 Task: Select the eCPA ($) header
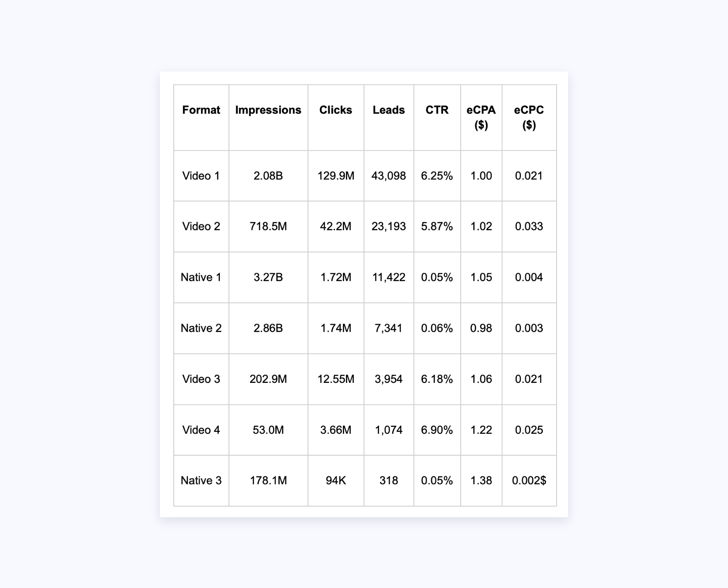[481, 118]
